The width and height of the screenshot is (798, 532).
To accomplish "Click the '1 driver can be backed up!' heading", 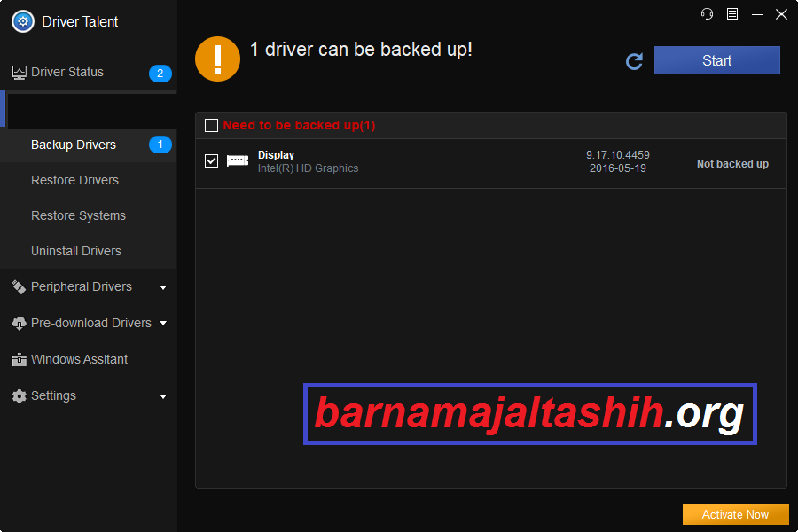I will point(361,50).
